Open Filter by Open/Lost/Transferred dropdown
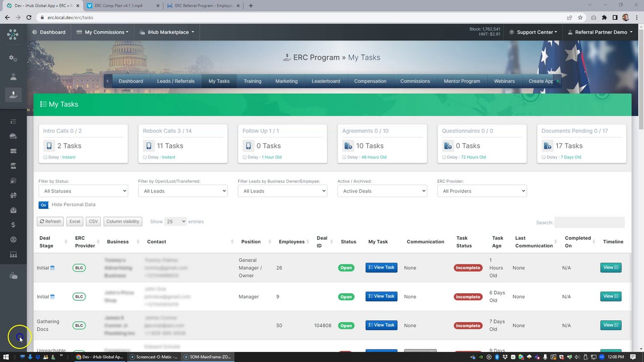 tap(183, 191)
